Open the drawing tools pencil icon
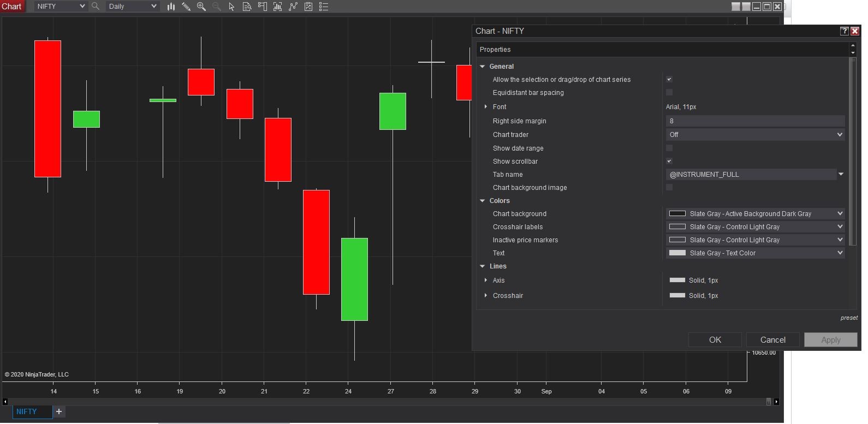 186,7
